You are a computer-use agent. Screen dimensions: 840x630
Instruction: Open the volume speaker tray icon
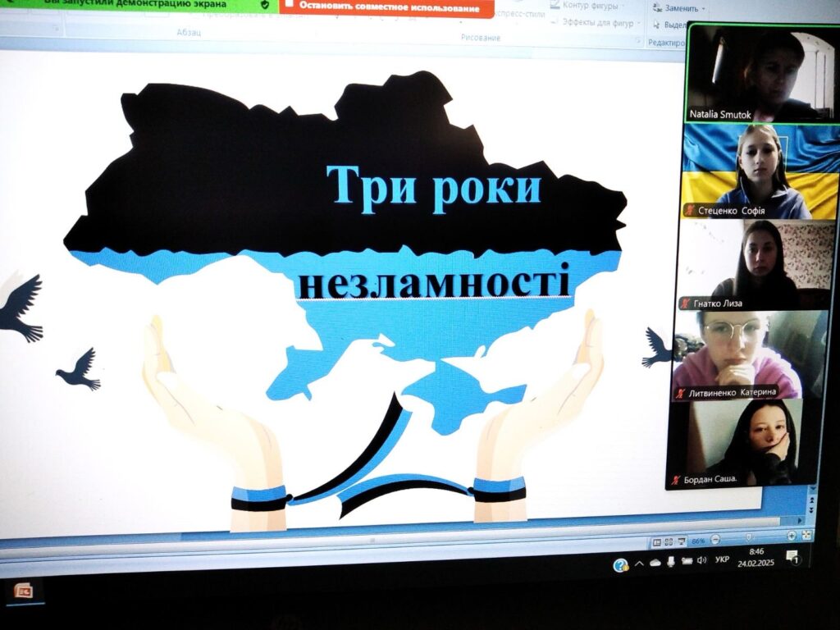tap(702, 560)
